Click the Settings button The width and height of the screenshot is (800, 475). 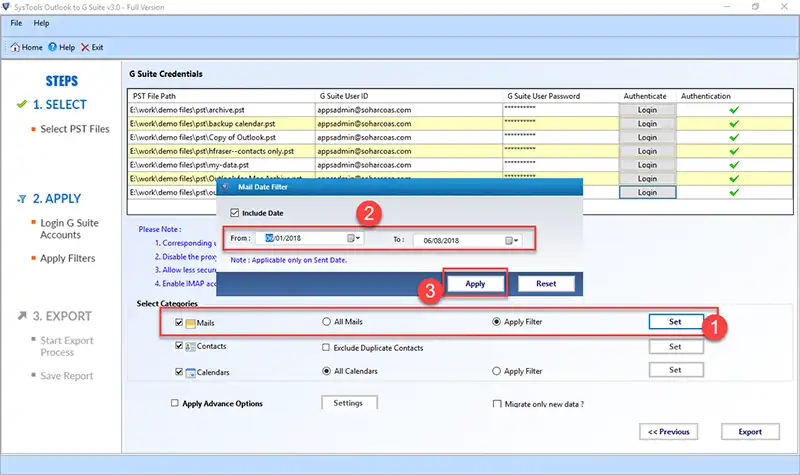coord(349,403)
